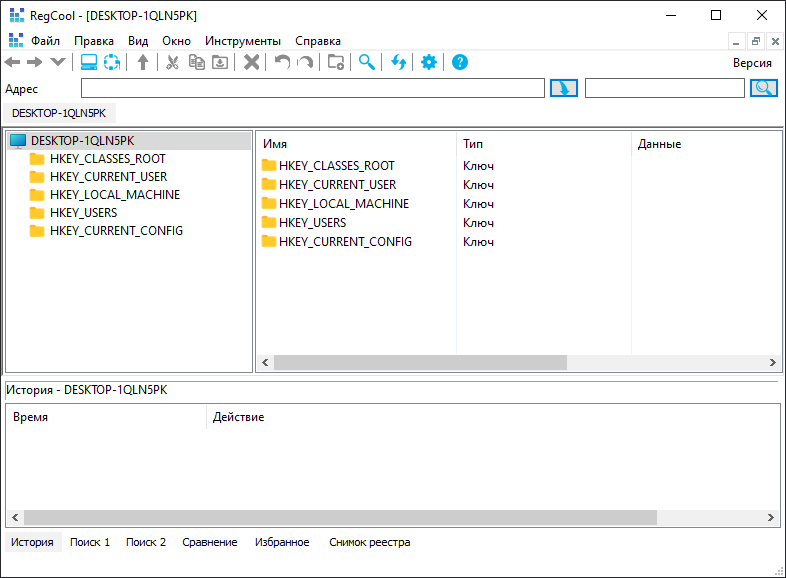The image size is (786, 578).
Task: Click the New key folder icon
Action: 336,62
